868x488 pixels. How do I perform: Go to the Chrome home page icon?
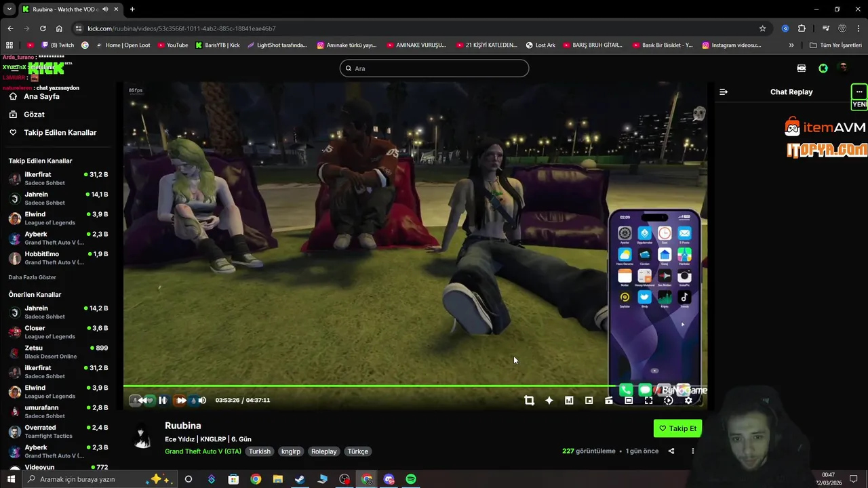pos(59,28)
